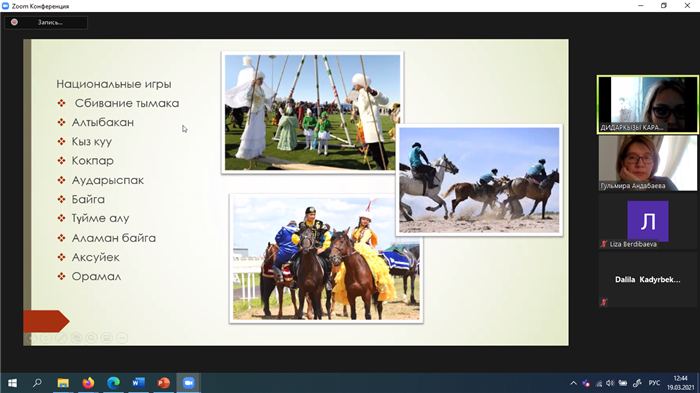
Task: Open PowerPoint from the taskbar
Action: (x=163, y=383)
